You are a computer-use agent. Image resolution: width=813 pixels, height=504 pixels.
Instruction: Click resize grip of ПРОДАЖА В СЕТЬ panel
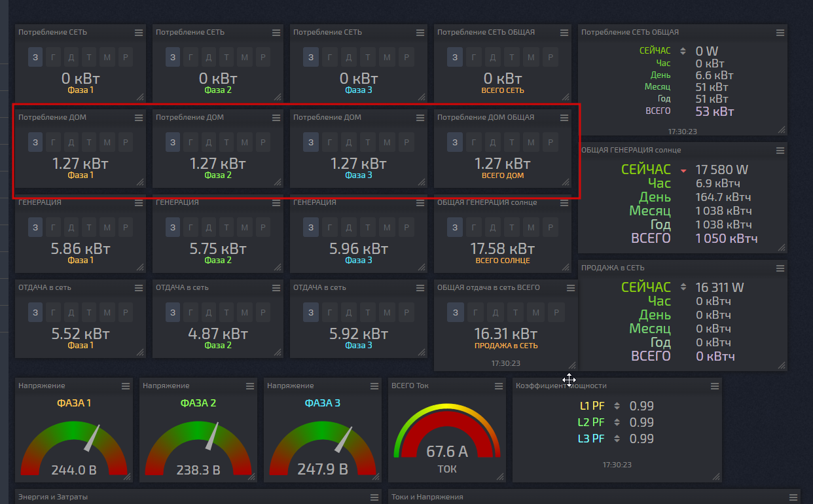coord(782,365)
